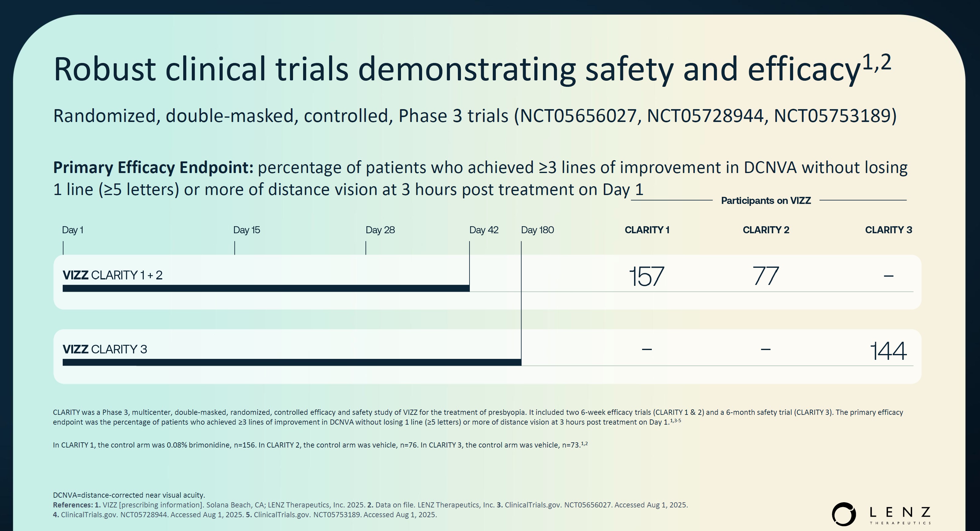
Task: Click the References label in the footnotes
Action: (73, 505)
